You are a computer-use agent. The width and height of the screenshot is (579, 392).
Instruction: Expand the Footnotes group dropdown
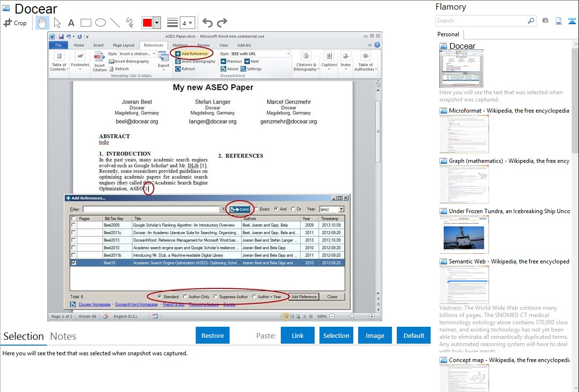(80, 61)
